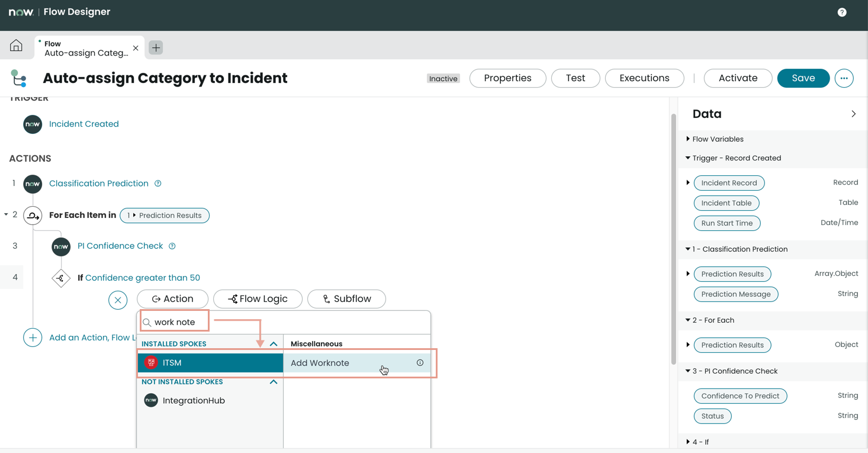The height and width of the screenshot is (453, 868).
Task: Select the IntegrationHub spoke
Action: point(210,400)
